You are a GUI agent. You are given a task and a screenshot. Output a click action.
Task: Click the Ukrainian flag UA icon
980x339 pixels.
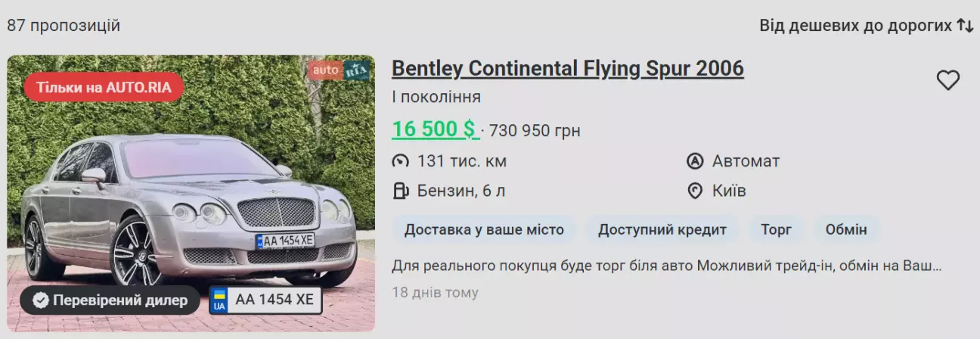point(219,300)
